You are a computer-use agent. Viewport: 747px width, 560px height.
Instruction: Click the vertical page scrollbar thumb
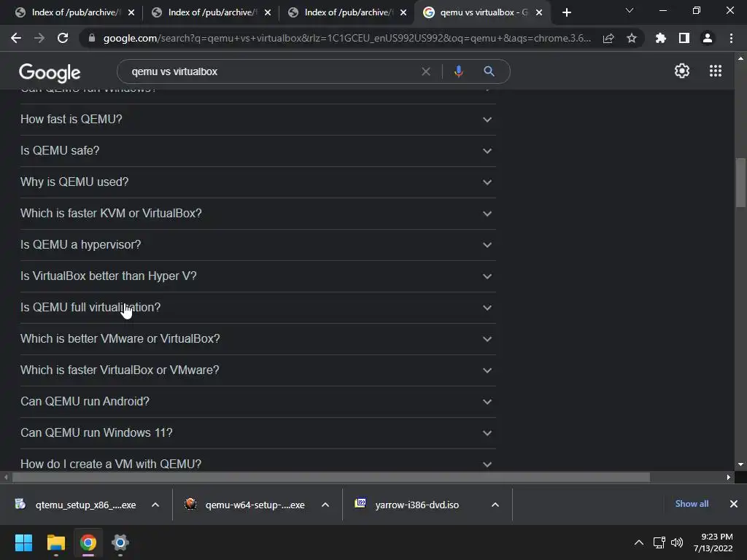click(740, 183)
